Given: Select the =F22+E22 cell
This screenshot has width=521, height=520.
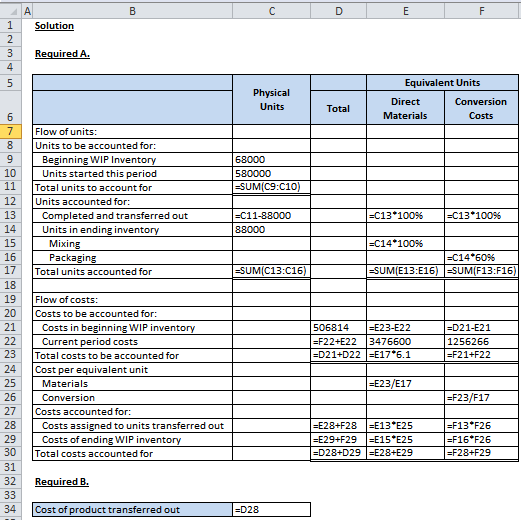Looking at the screenshot, I should [338, 342].
